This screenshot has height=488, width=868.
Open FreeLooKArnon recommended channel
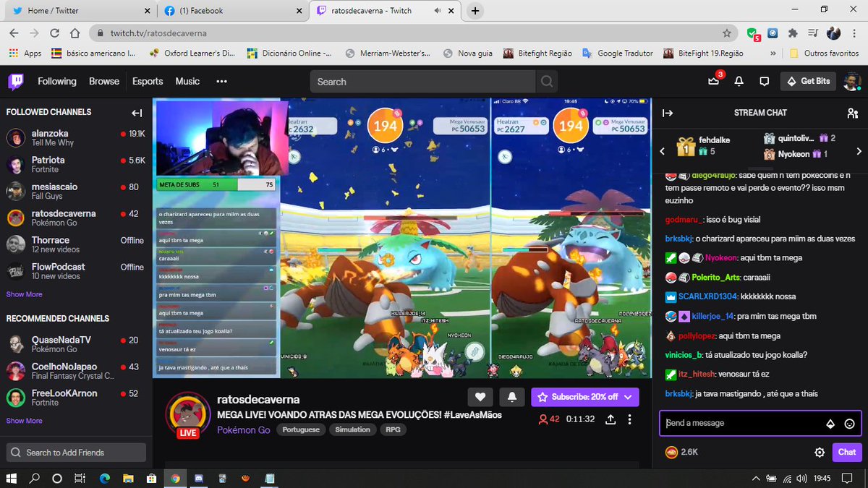click(76, 398)
